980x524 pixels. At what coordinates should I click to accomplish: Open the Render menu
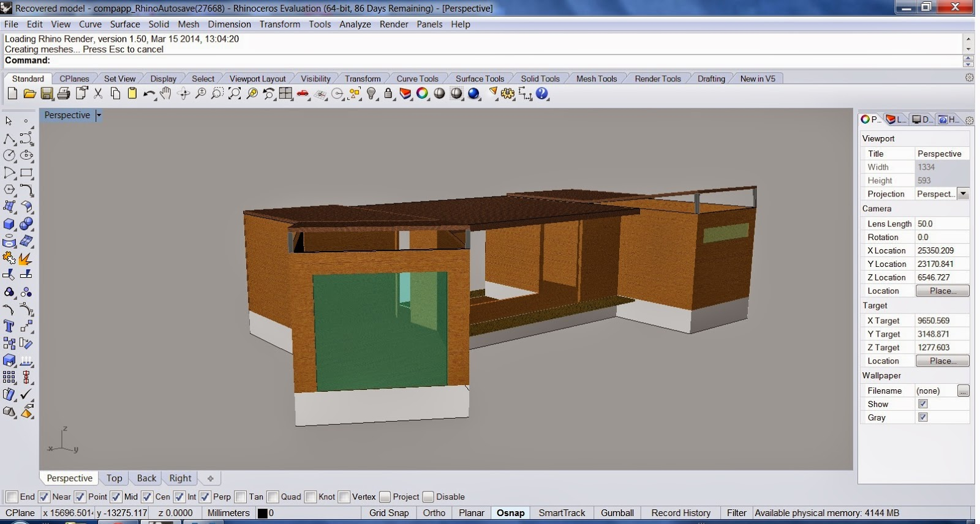coord(394,24)
